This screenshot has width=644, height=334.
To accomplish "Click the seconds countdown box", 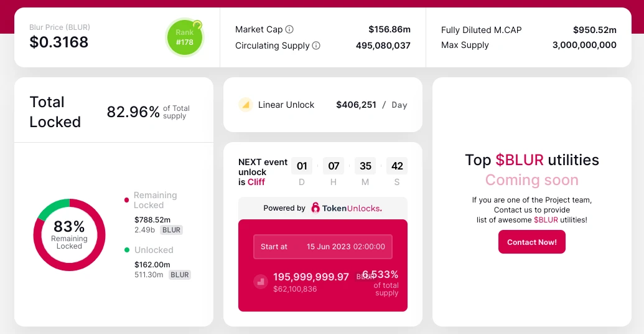I will 397,166.
